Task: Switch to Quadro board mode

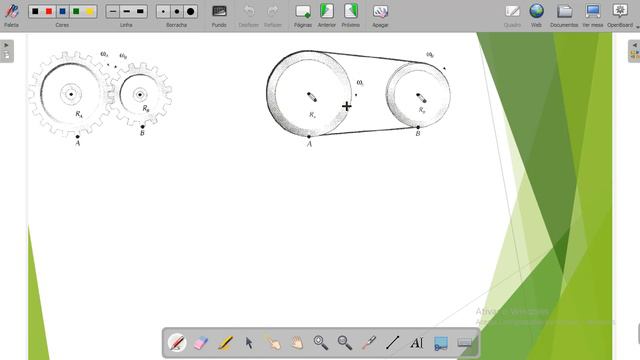Action: pyautogui.click(x=512, y=15)
